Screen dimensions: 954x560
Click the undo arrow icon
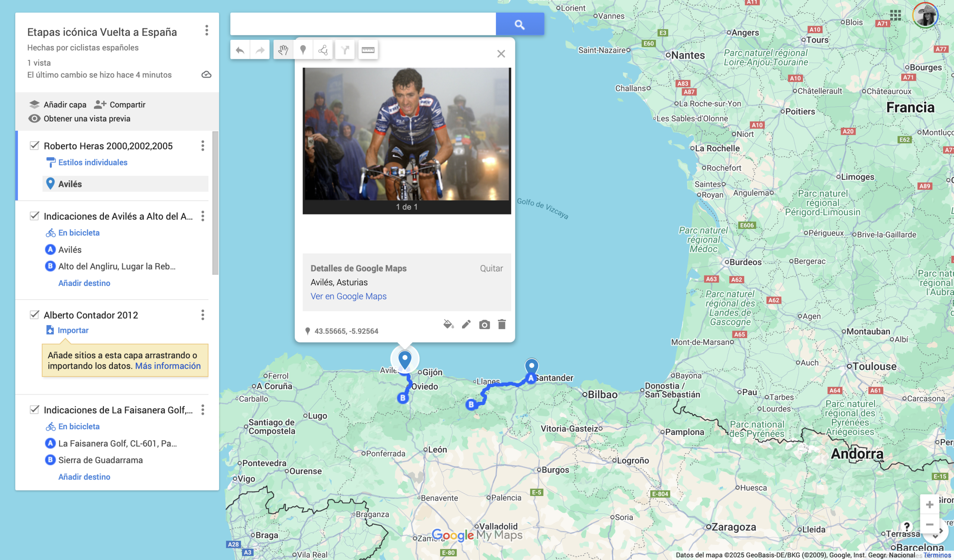240,49
